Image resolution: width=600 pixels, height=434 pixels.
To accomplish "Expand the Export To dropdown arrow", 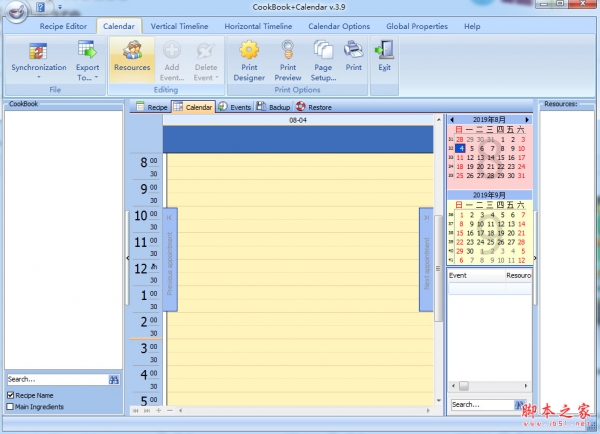I will pyautogui.click(x=96, y=77).
